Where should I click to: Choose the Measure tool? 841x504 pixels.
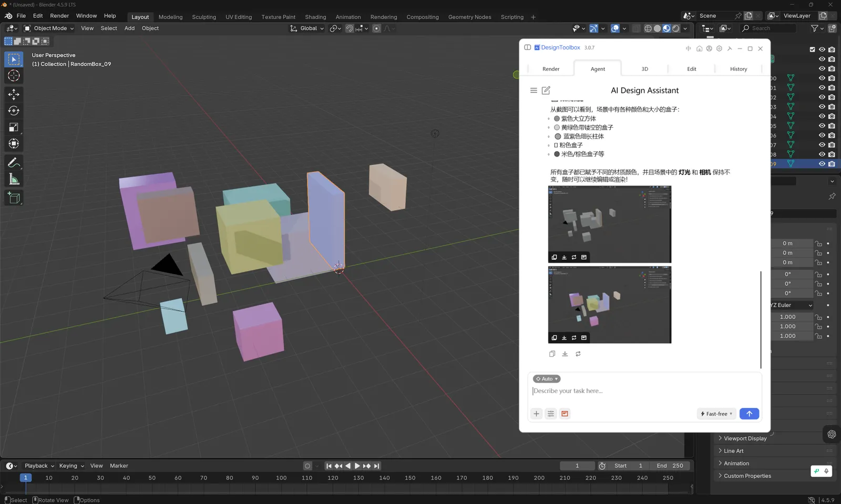[x=14, y=180]
